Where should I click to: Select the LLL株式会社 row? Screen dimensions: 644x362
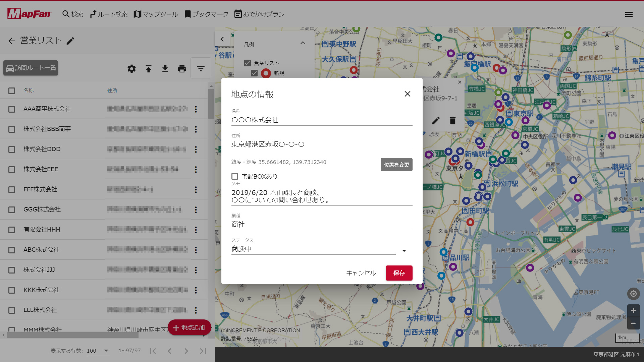104,310
